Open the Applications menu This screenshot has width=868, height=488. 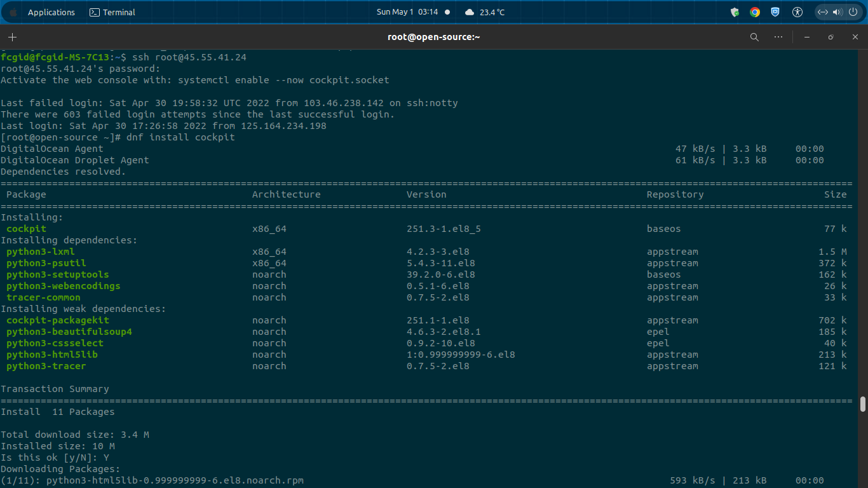(51, 12)
